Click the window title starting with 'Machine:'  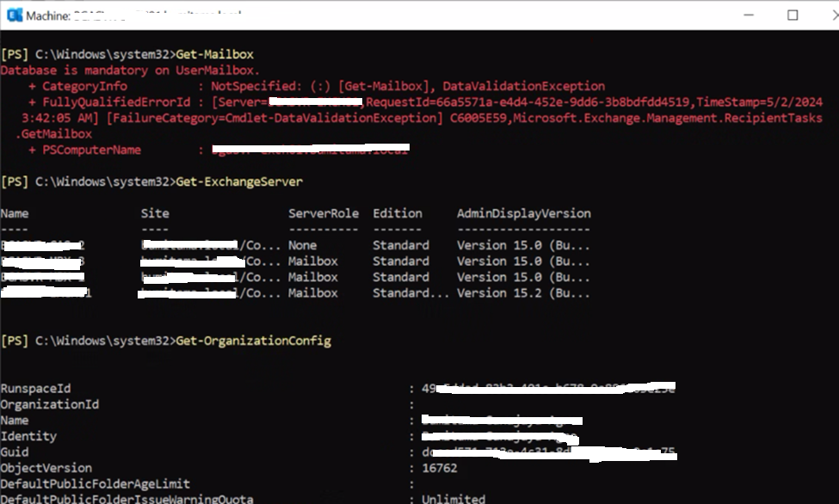point(133,15)
